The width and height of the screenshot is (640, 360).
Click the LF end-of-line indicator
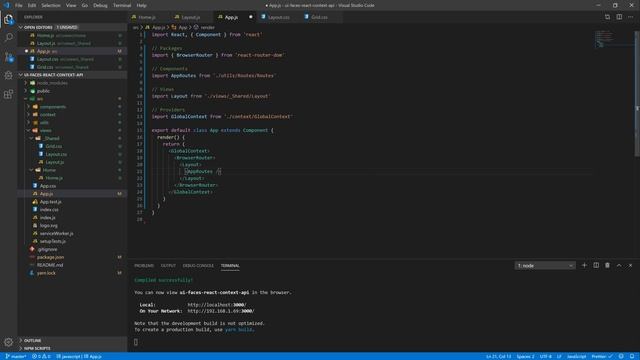(559, 356)
